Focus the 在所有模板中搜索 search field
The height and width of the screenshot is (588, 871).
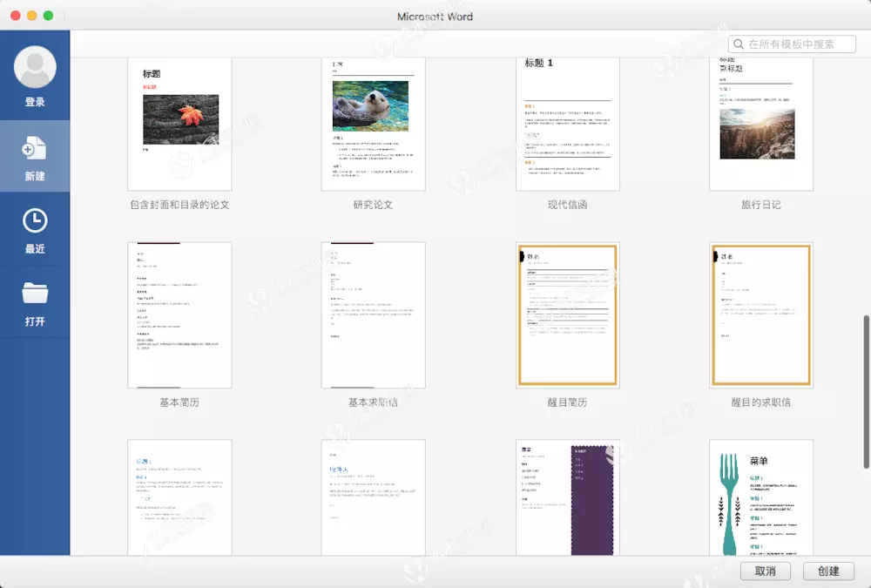pos(792,44)
